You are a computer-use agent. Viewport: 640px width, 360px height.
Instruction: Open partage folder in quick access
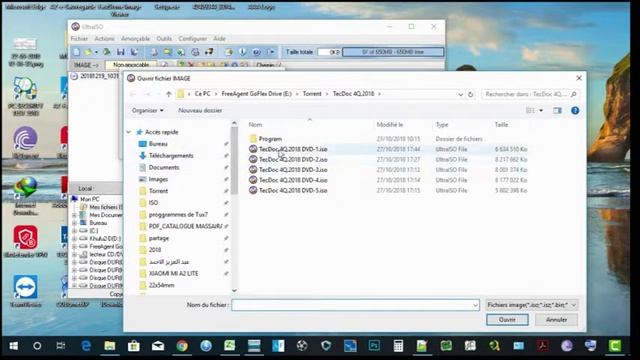[159, 238]
